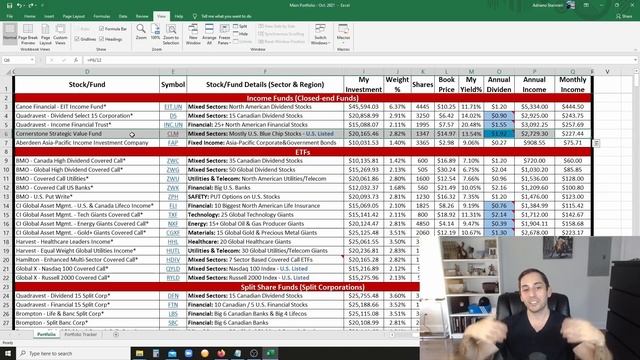Click the CLM symbol link
Screen dimensions: 640x360
point(173,133)
